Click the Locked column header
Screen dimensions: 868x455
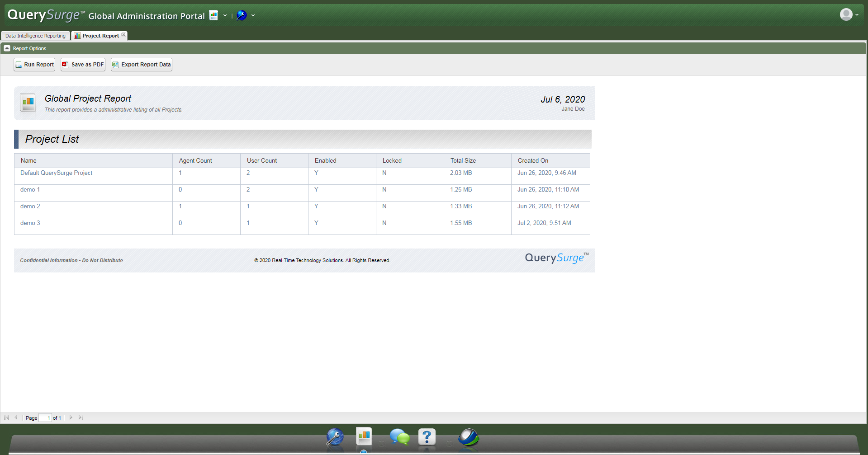(410, 160)
